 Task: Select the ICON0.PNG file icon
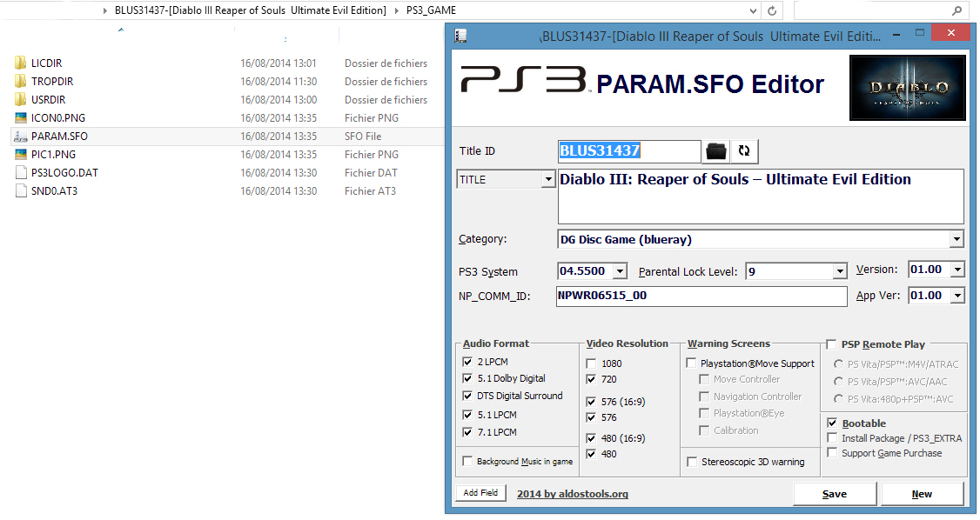pyautogui.click(x=21, y=118)
